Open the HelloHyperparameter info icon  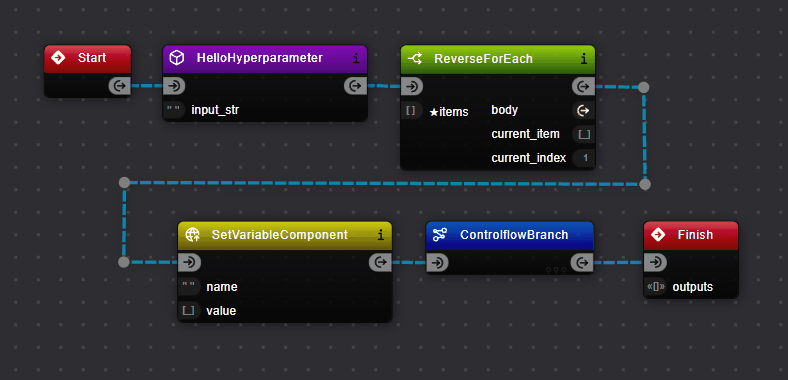356,59
